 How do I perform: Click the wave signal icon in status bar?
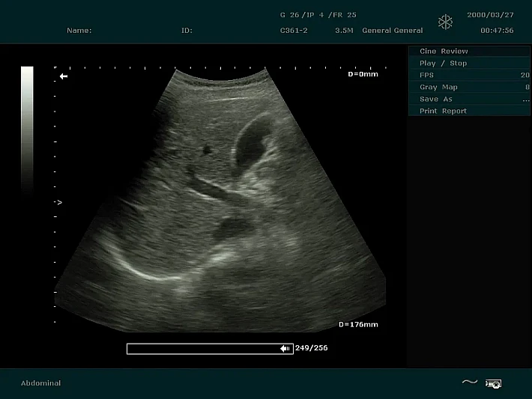469,383
